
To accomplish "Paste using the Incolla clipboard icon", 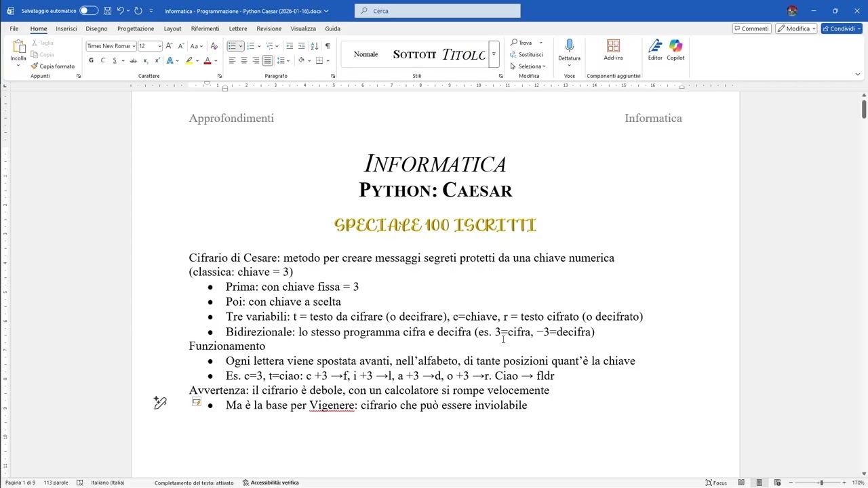I will click(18, 46).
